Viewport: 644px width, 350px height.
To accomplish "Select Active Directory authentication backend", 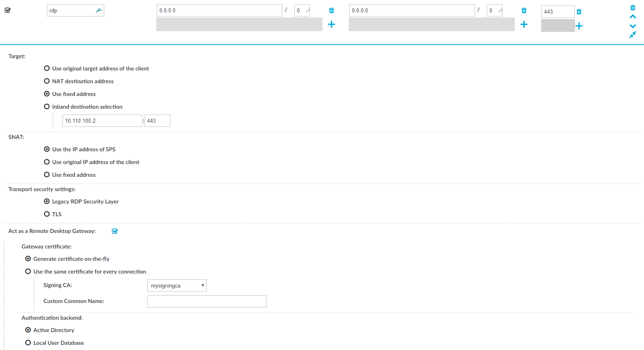I will click(28, 330).
